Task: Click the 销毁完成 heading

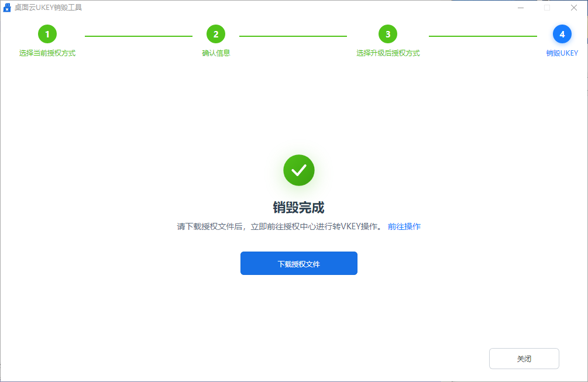Action: 299,208
